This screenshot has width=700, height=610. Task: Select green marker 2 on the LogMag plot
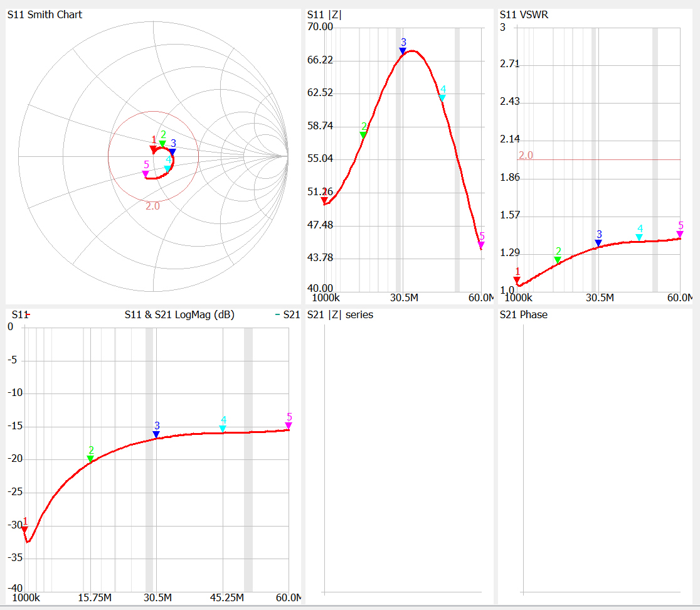(90, 459)
